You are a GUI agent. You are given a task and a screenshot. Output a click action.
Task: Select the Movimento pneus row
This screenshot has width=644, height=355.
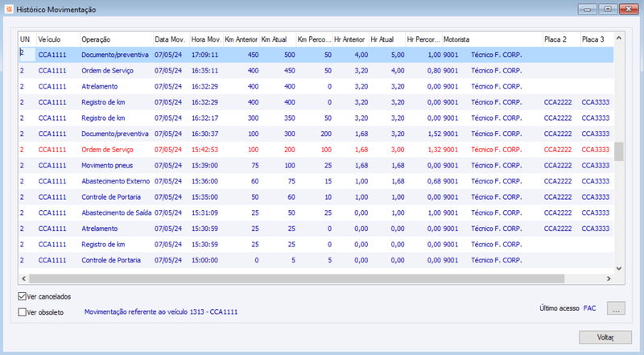[316, 165]
